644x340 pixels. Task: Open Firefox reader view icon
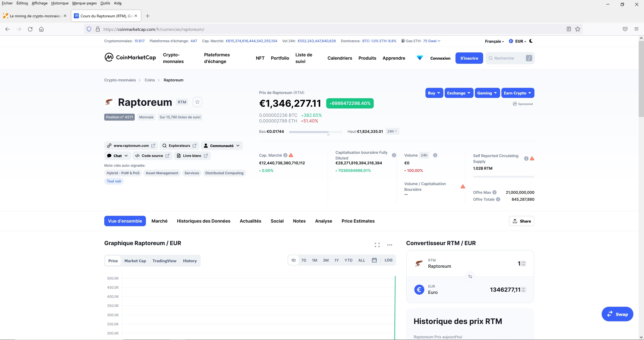[x=569, y=29]
